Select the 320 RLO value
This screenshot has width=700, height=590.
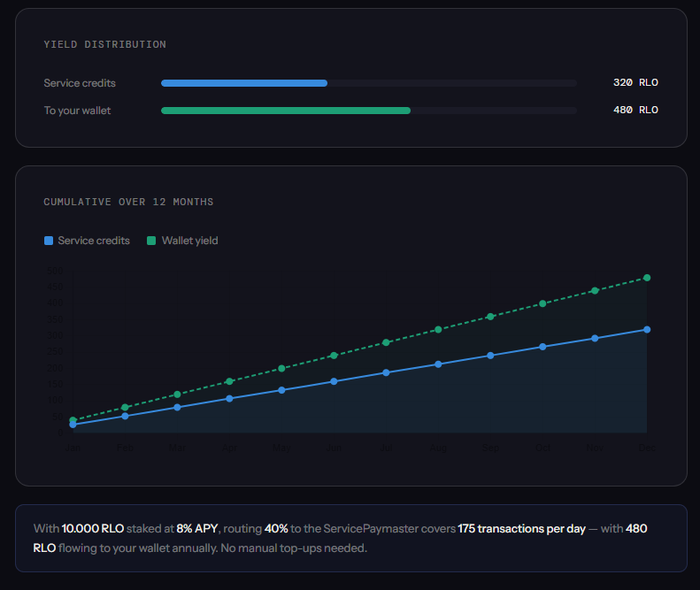tap(635, 82)
